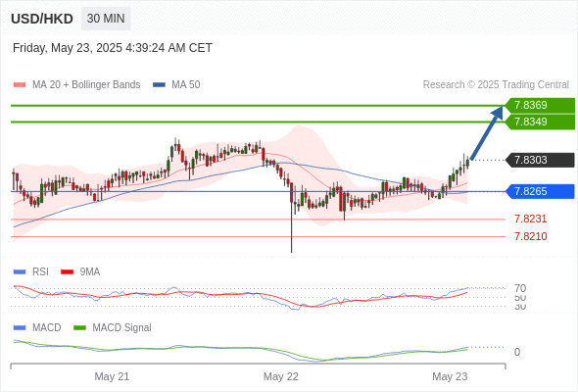The image size is (578, 392).
Task: Click the MACD Signal green legend swatch
Action: 79,328
